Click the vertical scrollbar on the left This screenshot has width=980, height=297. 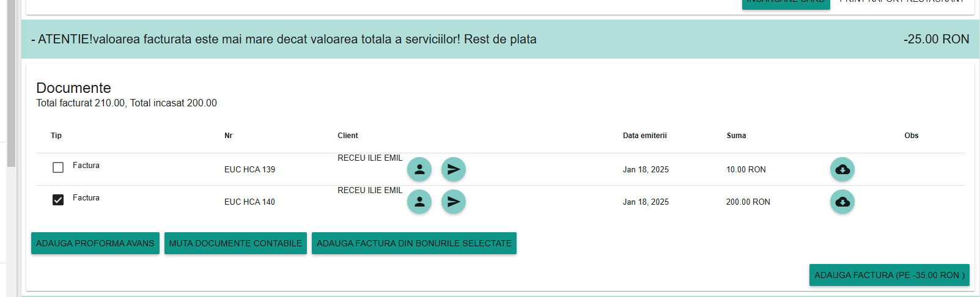tap(11, 83)
